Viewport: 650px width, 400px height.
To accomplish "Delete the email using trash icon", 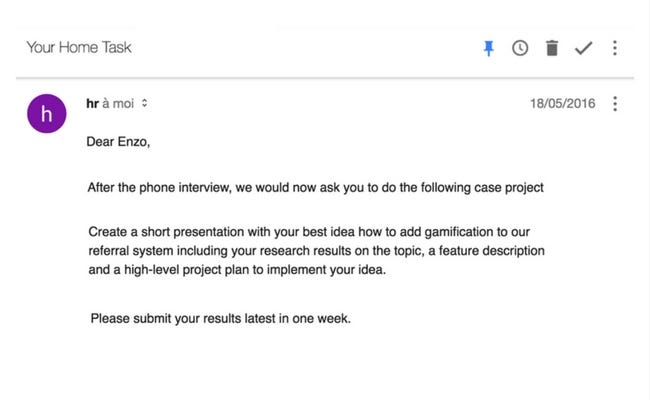I will click(552, 48).
